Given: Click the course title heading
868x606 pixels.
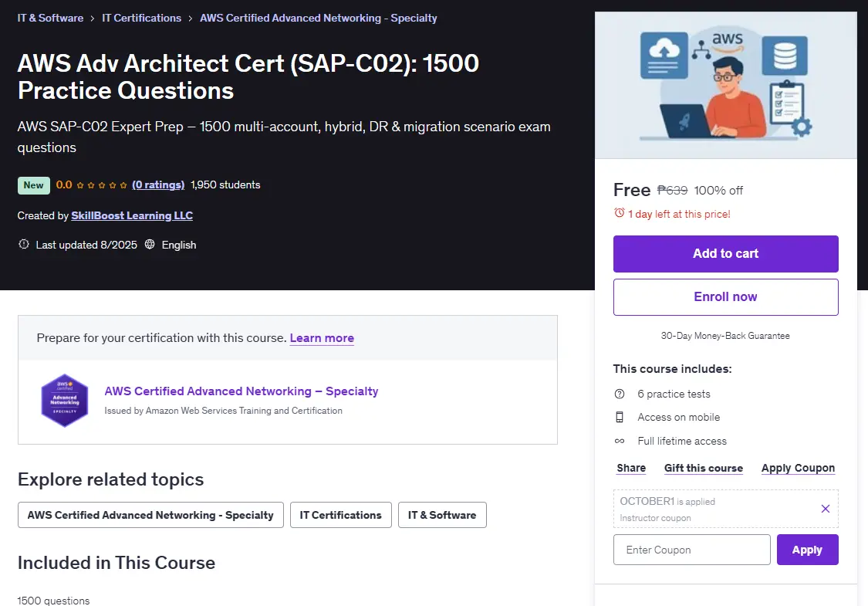Looking at the screenshot, I should [x=248, y=76].
